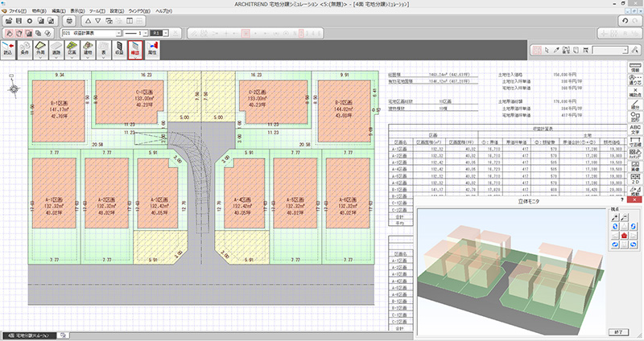Select the 寸法線 dimension tool
Screen dimensions: 644x341
pyautogui.click(x=635, y=142)
